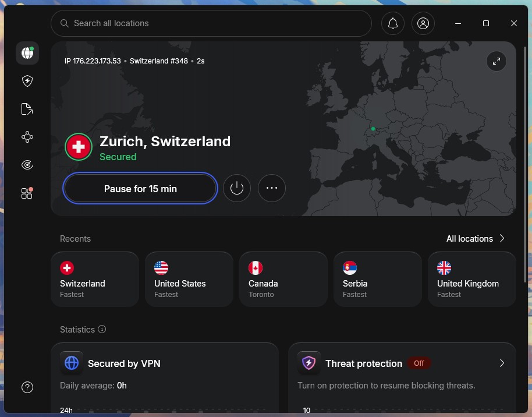
Task: Click the Search all locations field
Action: coord(211,23)
